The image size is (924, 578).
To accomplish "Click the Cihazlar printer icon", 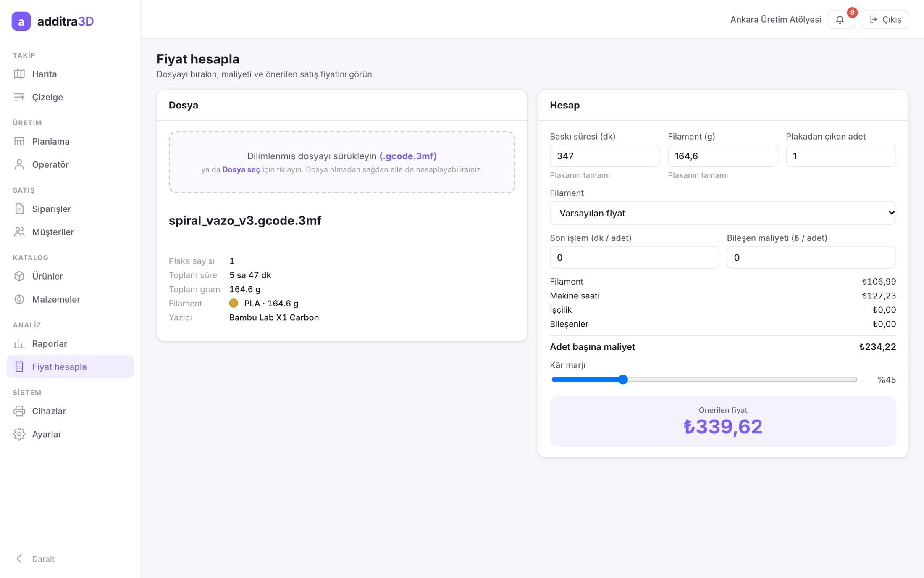I will coord(19,411).
